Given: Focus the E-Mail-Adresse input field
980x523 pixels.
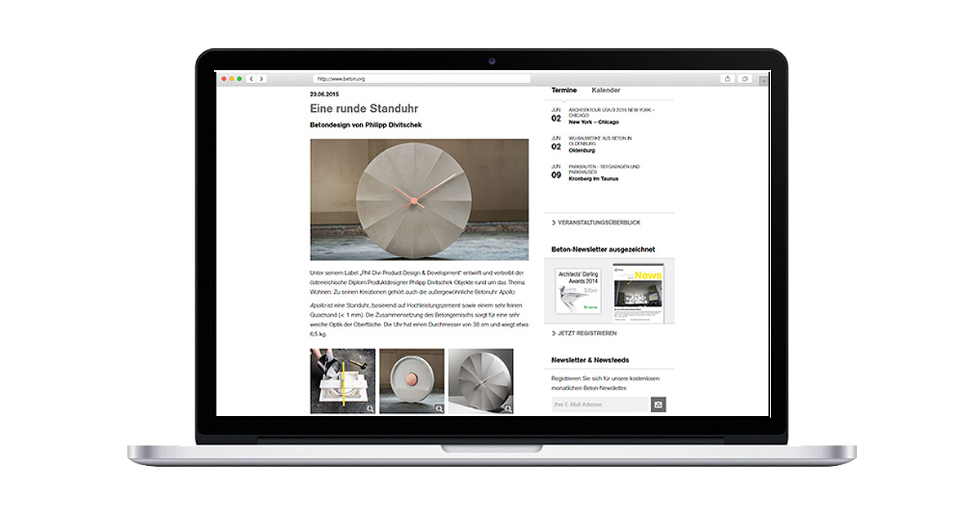Looking at the screenshot, I should click(599, 405).
